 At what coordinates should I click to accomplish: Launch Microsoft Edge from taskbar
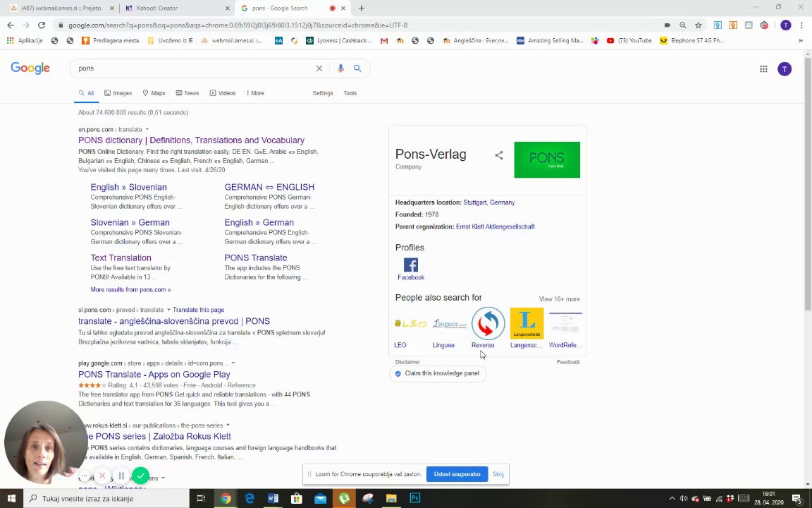pos(249,498)
